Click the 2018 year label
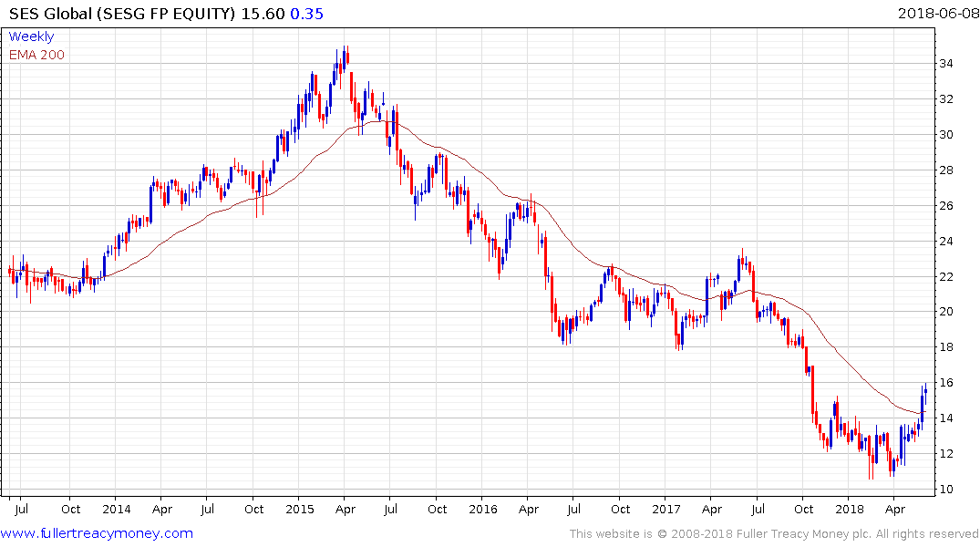 (x=850, y=510)
